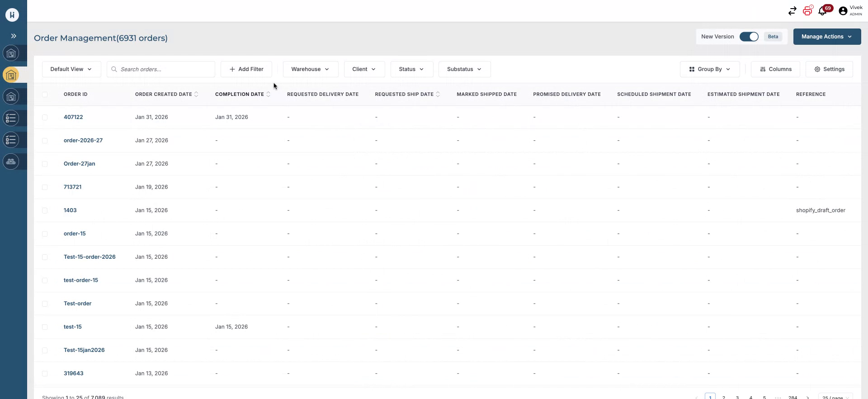This screenshot has height=399, width=868.
Task: Check the select-all header checkbox
Action: (45, 95)
